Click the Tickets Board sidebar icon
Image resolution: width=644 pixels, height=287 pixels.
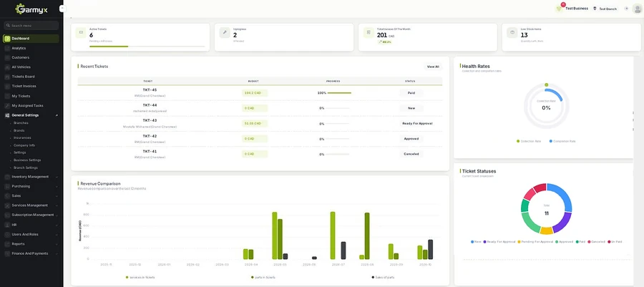click(7, 77)
